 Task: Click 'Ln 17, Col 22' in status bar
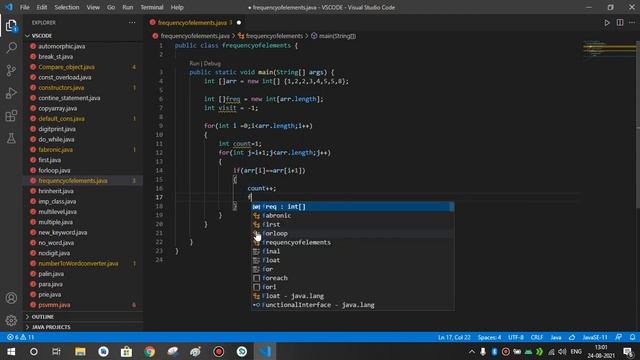click(454, 337)
